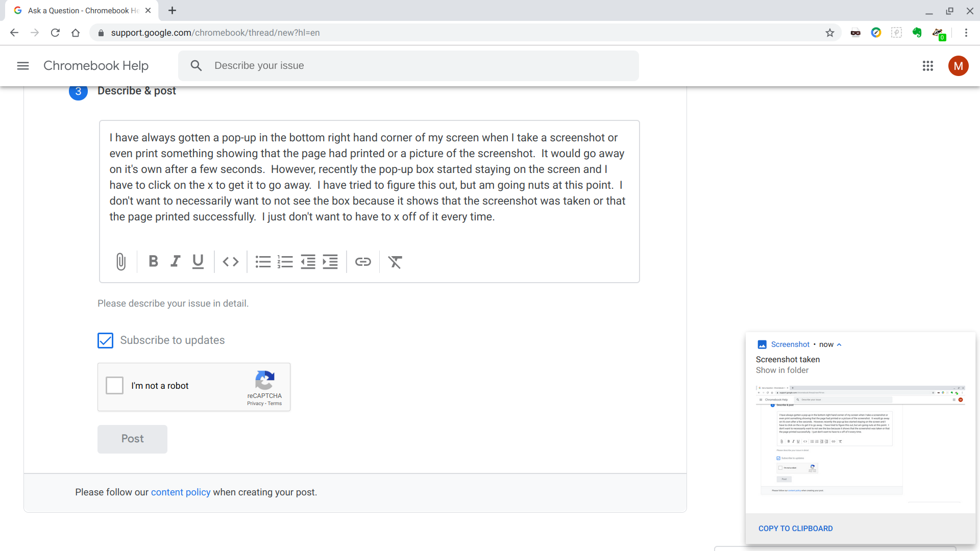
Task: Enable the Subscribe to updates checkbox
Action: (x=105, y=340)
